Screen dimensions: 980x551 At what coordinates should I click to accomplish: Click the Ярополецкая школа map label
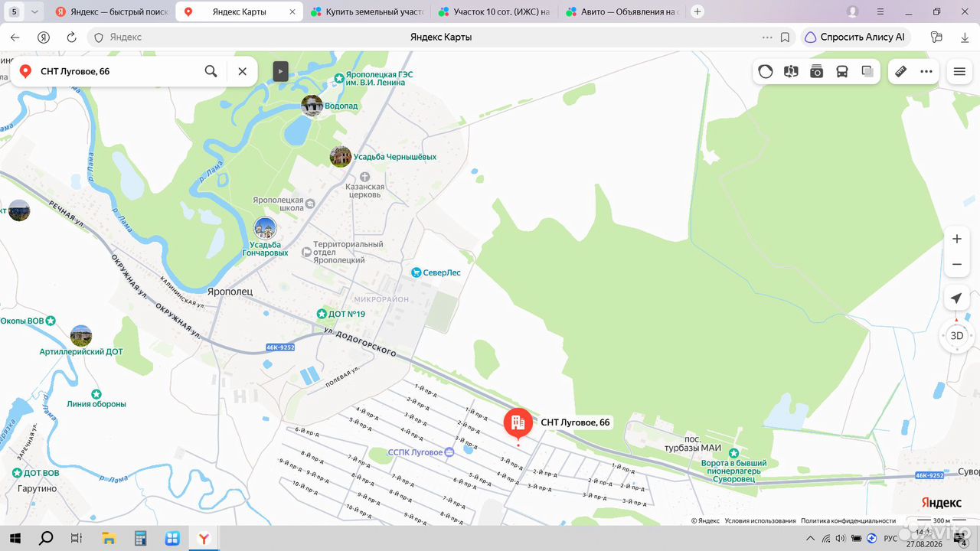279,204
